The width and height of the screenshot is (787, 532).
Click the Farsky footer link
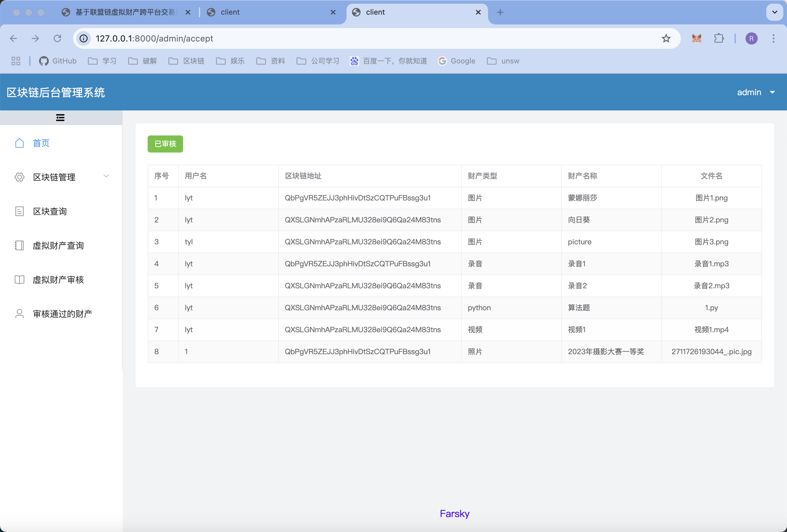(455, 513)
